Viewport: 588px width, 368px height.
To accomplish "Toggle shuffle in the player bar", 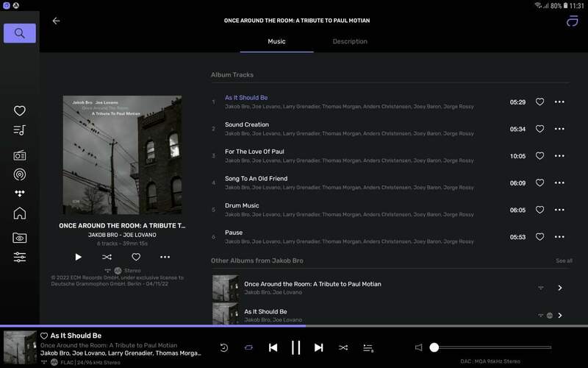I will (x=343, y=347).
